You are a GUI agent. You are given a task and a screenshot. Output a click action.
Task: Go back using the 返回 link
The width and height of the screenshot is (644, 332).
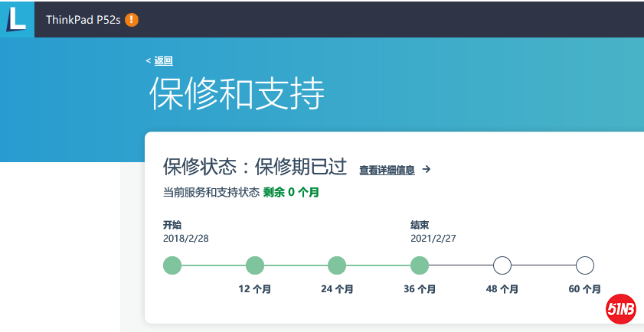click(162, 61)
